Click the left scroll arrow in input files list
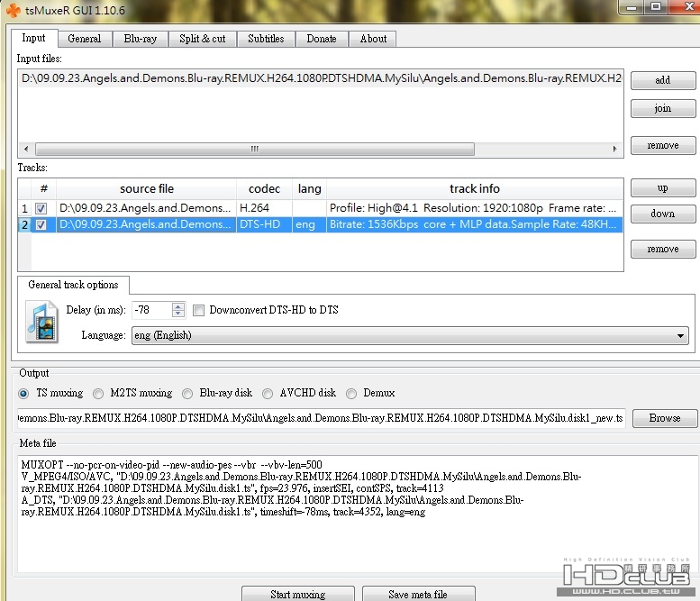This screenshot has width=700, height=601. (26, 149)
